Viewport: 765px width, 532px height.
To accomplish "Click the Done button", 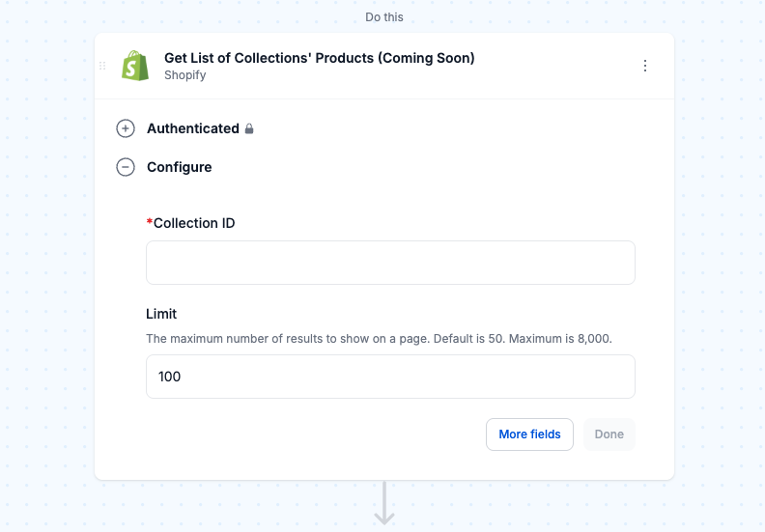I will pyautogui.click(x=609, y=434).
